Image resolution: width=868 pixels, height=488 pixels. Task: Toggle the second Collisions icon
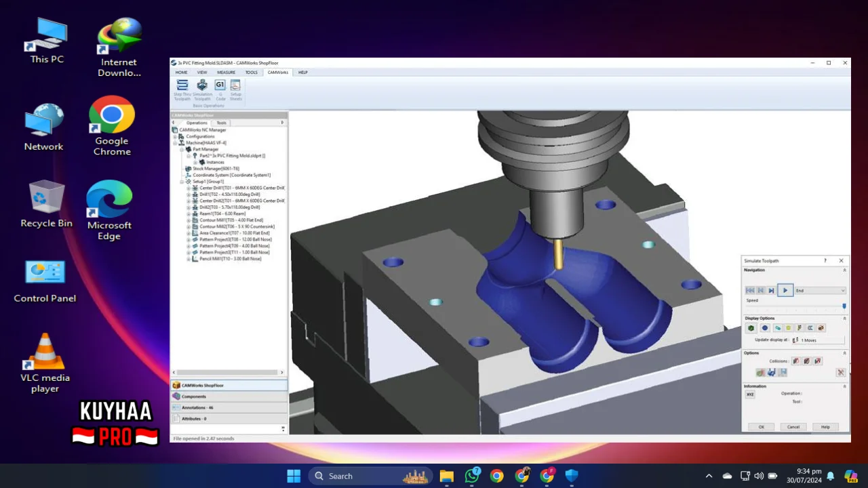pos(807,361)
